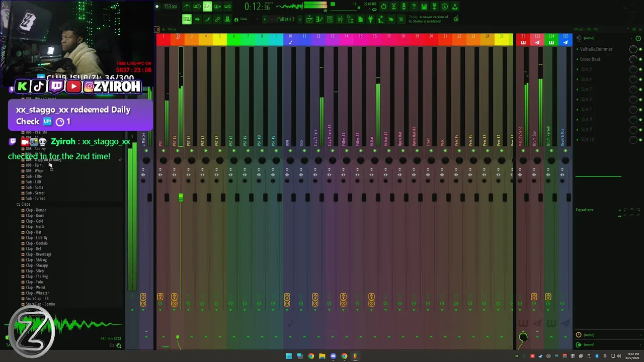Open the ValhallaShimmer slot menu arrow
This screenshot has height=362, width=644.
tap(577, 49)
